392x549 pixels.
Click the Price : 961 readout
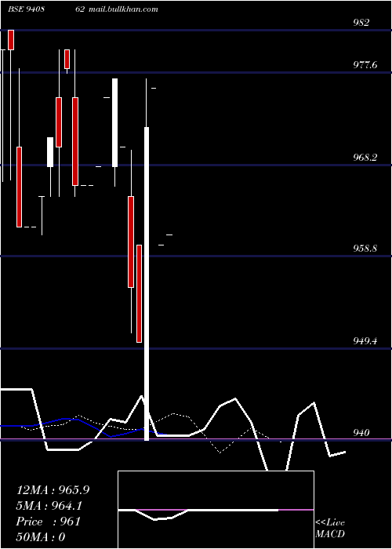pos(49,522)
